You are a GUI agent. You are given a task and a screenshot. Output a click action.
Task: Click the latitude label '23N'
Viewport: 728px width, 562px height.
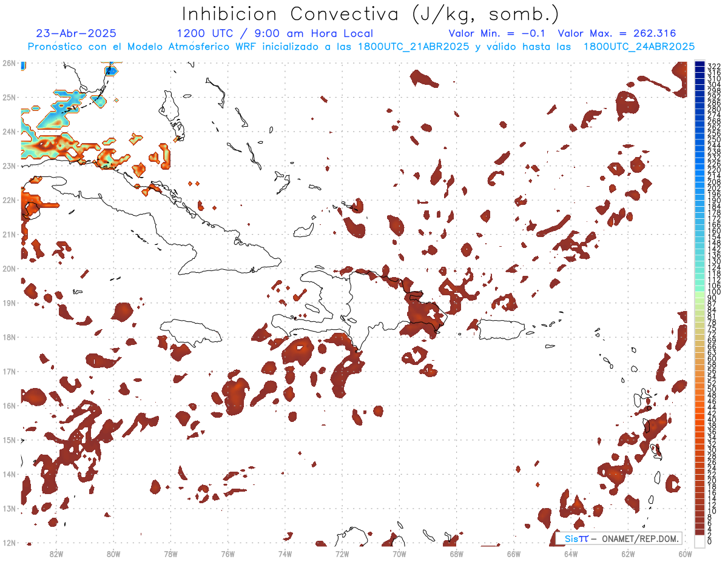click(x=8, y=166)
